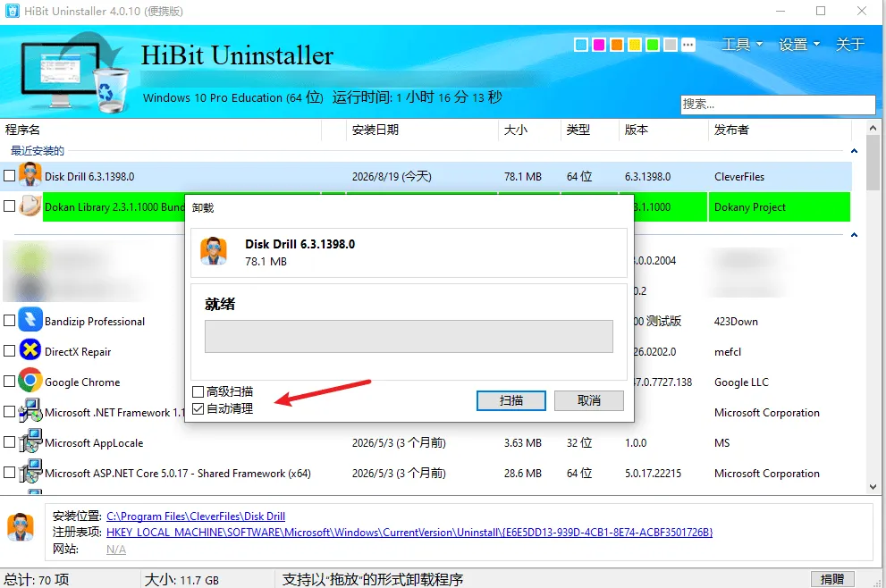The width and height of the screenshot is (886, 588).
Task: Open the 设置 dropdown menu
Action: point(798,44)
